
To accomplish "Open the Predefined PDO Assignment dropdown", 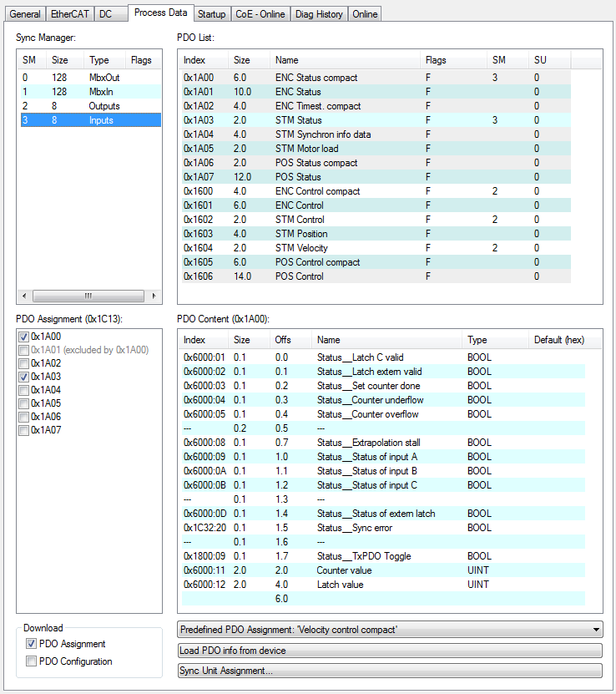I will tap(390, 630).
